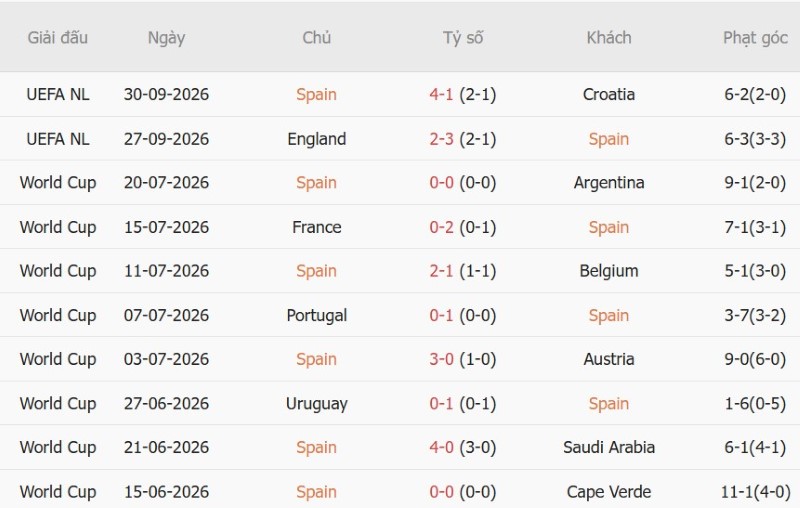This screenshot has width=800, height=508.
Task: Open Argentina team link
Action: point(609,183)
